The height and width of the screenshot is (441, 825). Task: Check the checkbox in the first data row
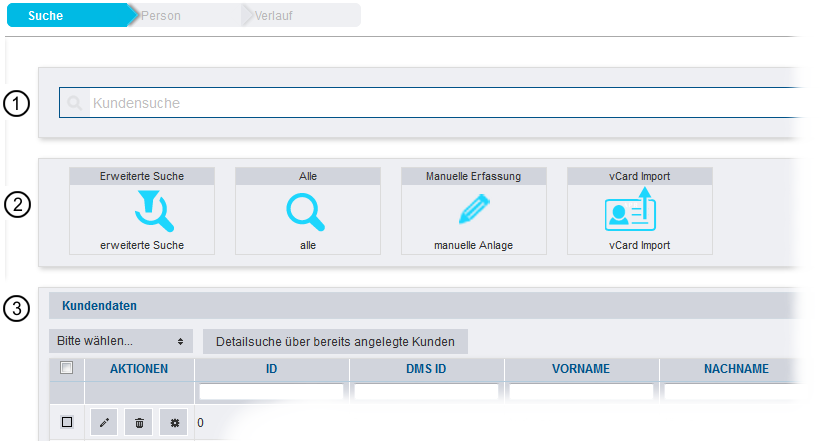point(67,422)
